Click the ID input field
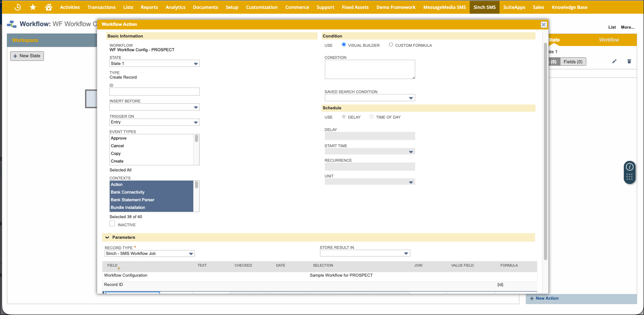The width and height of the screenshot is (644, 315). [x=155, y=92]
